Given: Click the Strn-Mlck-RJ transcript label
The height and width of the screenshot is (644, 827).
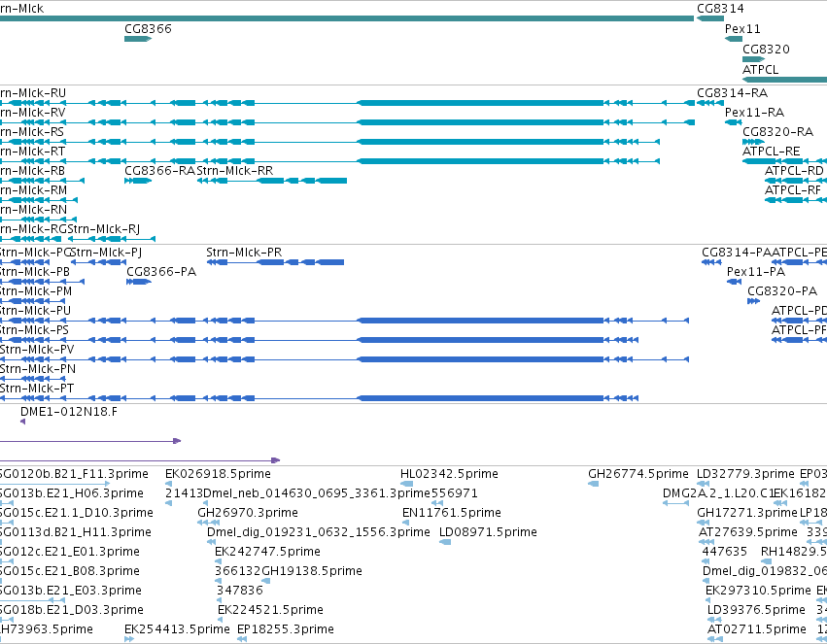Looking at the screenshot, I should pos(104,229).
